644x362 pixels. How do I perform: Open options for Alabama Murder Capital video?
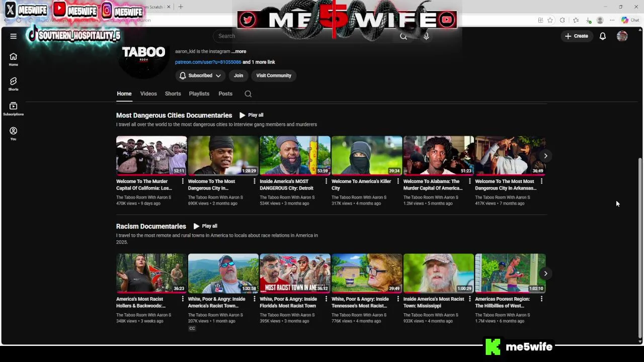[x=469, y=182]
